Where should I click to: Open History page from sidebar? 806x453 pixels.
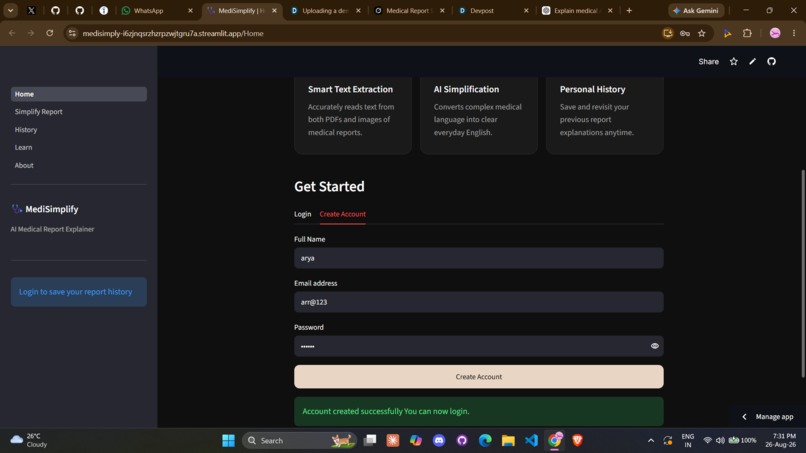point(79,130)
